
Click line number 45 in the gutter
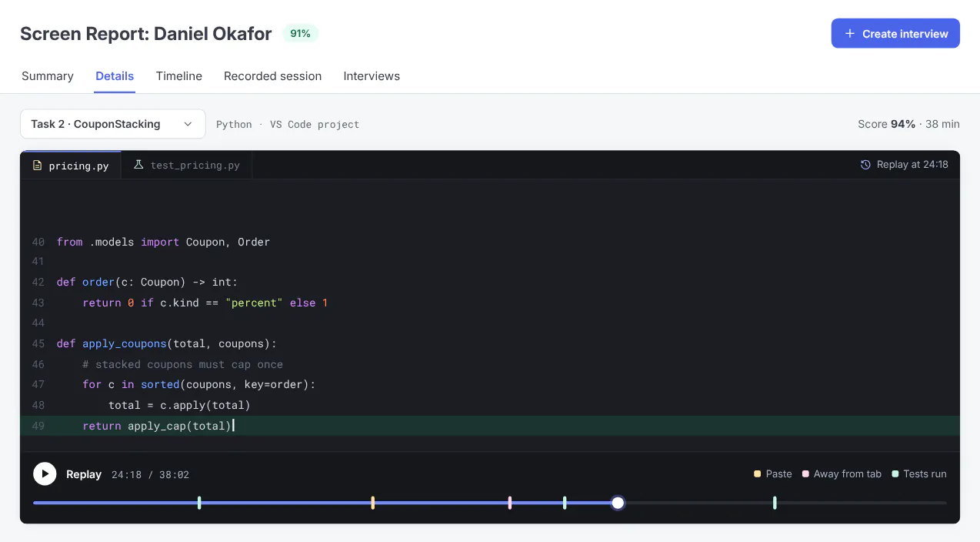(x=38, y=344)
